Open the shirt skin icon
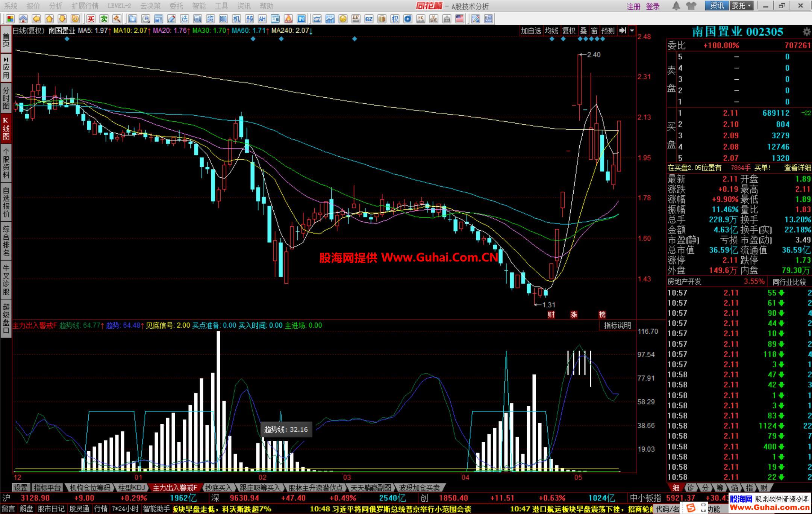812x514 pixels. tap(691, 6)
